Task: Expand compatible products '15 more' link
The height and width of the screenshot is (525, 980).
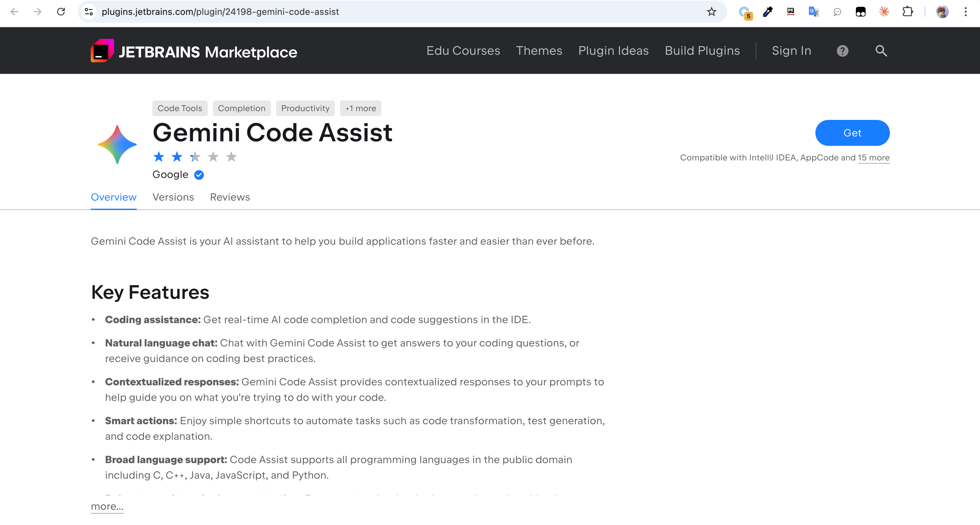Action: [873, 157]
